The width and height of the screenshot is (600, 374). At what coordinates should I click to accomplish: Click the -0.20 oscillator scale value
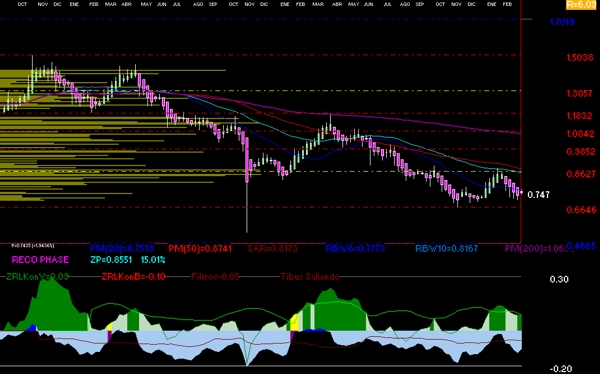(561, 369)
